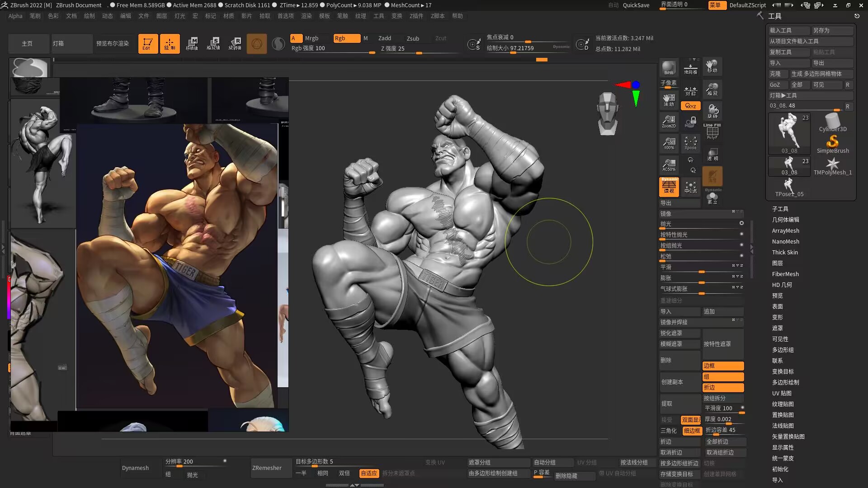
Task: Select the Move (移动轴) gizmo tool
Action: [192, 44]
